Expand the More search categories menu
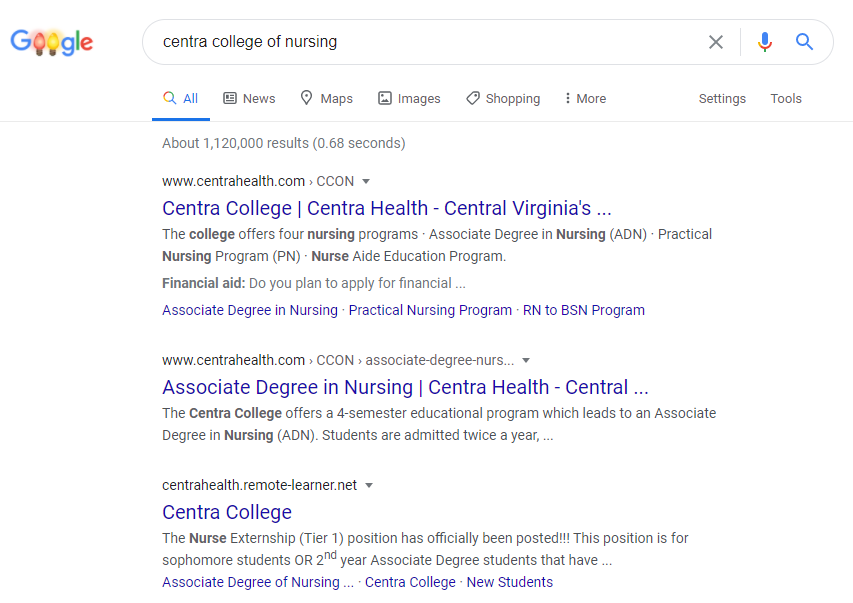 pos(585,98)
